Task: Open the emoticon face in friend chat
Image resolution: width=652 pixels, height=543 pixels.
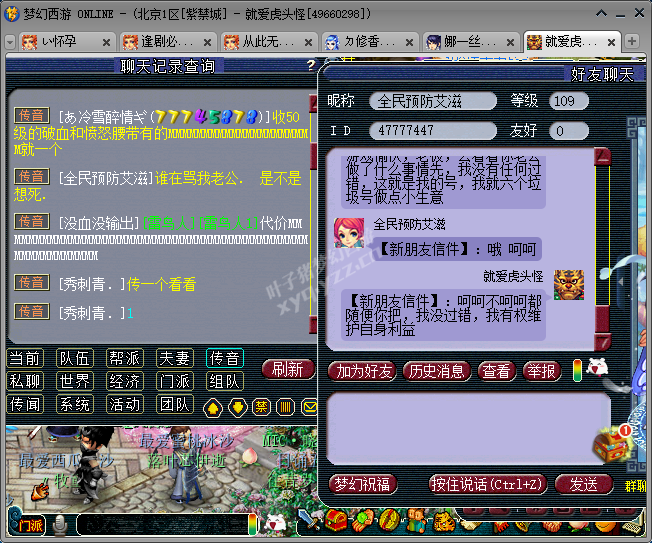Action: (597, 368)
